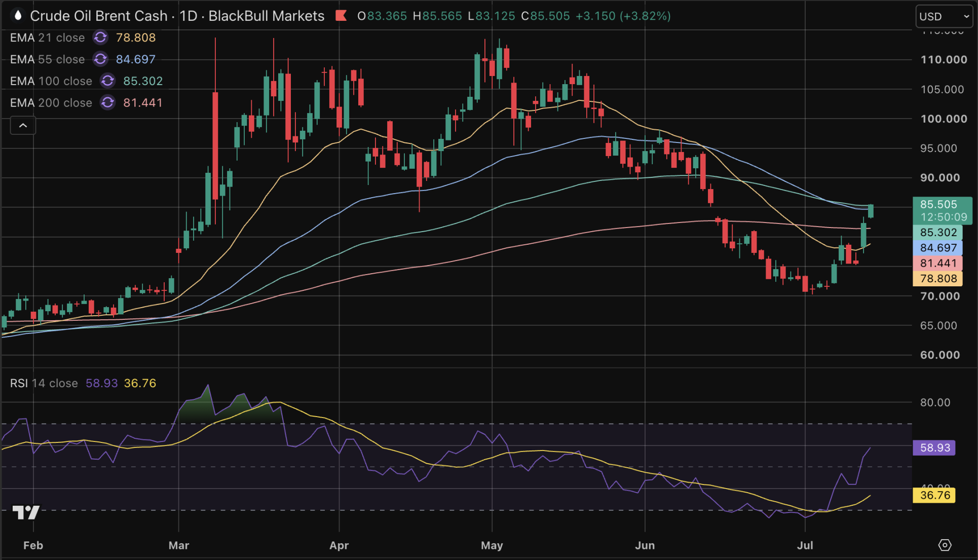Click the Mar label on time axis
This screenshot has width=978, height=560.
pos(179,545)
